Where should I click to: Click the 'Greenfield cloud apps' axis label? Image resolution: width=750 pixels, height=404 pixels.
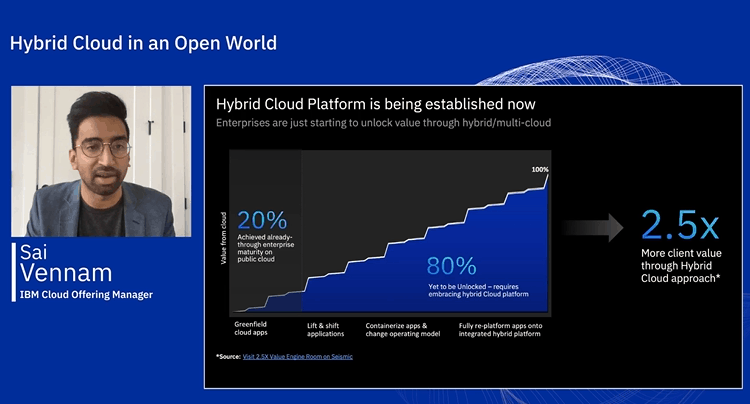[x=251, y=328]
